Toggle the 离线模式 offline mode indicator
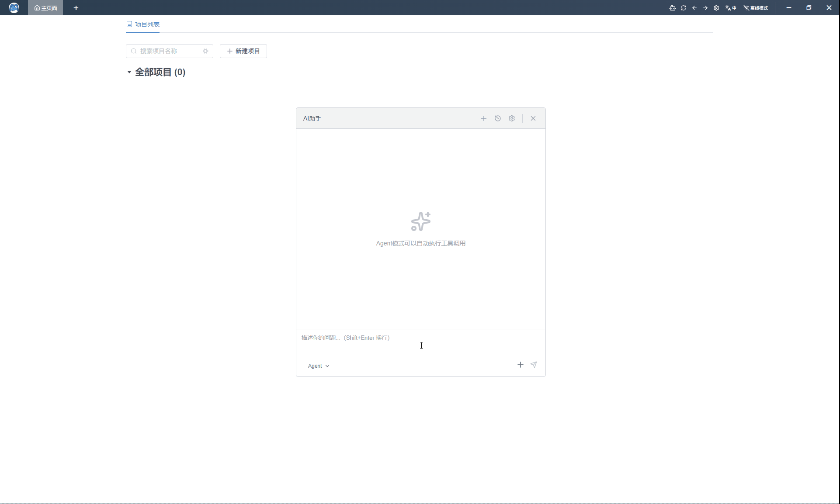Screen dimensions: 840x504 click(756, 8)
